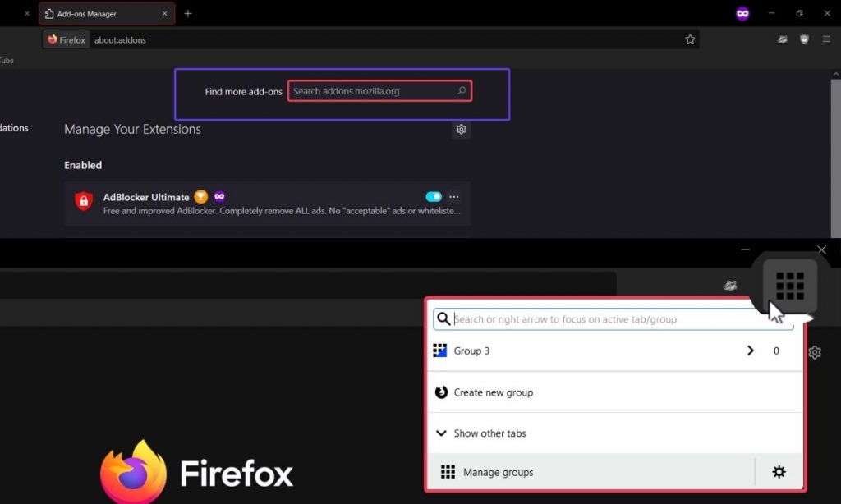
Task: Open the gear tools menu beside Manage Your Extensions
Action: 461,129
